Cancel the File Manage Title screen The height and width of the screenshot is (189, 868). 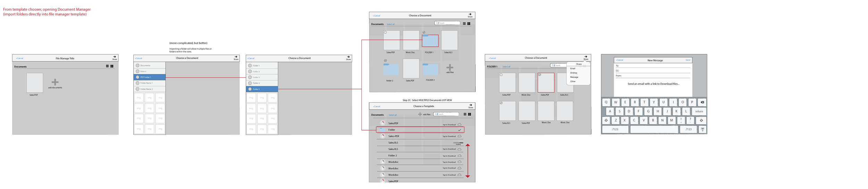click(20, 58)
